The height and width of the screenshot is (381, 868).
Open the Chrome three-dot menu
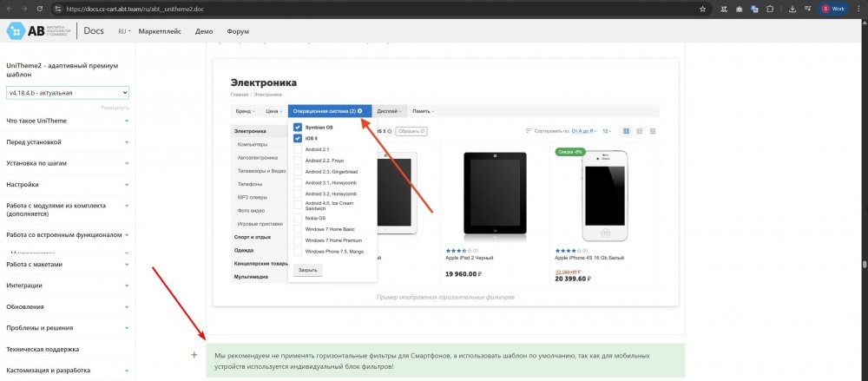point(858,8)
